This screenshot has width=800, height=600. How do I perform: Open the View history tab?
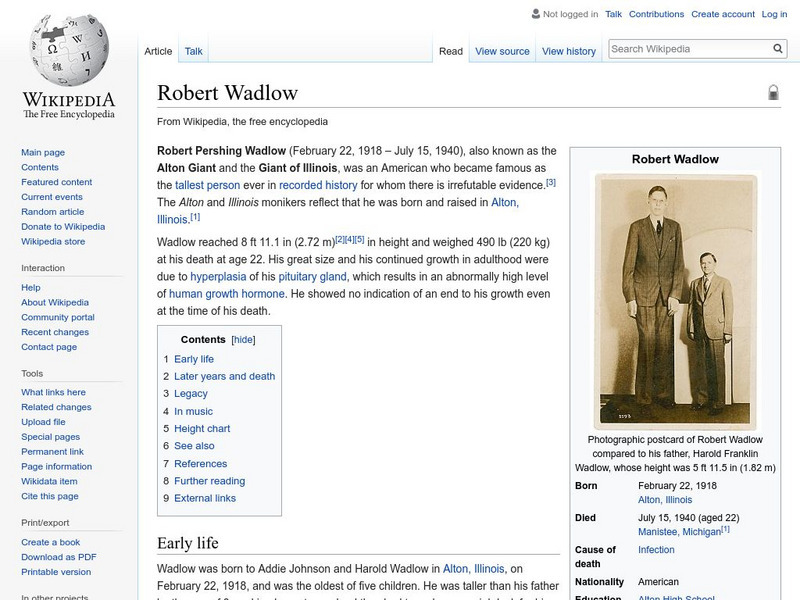[x=569, y=50]
